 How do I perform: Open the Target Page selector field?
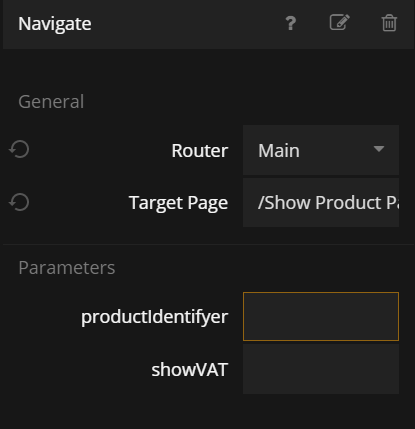click(321, 203)
